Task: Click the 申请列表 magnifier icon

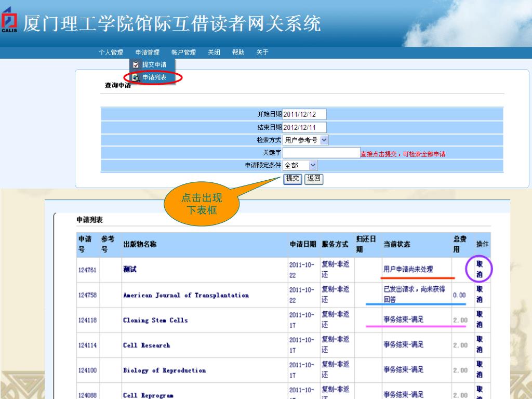Action: (x=136, y=77)
